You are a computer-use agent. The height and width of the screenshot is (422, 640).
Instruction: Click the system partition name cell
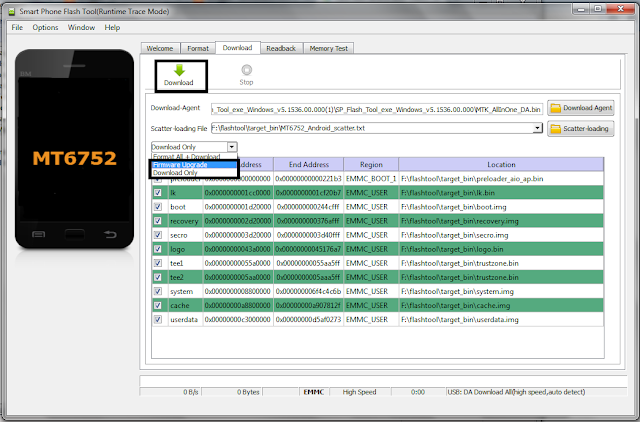(186, 291)
